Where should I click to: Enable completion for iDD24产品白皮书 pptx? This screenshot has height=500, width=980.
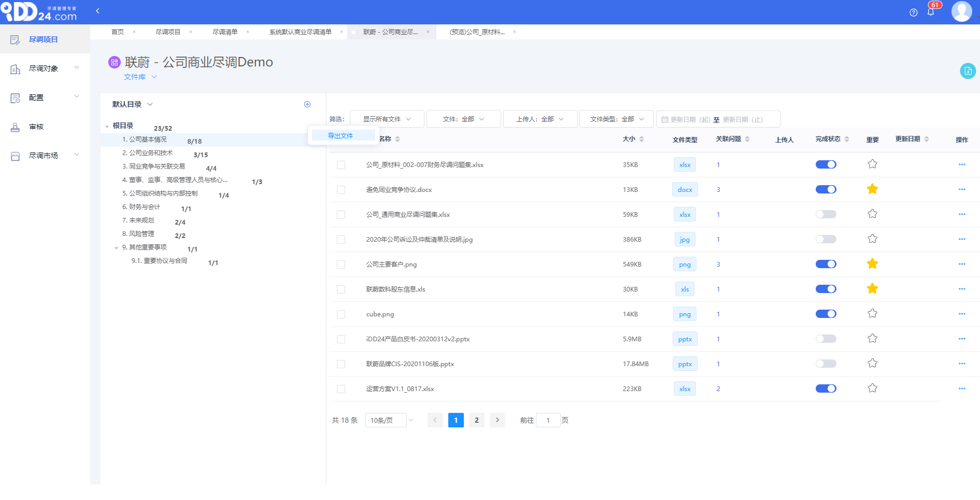coord(826,339)
